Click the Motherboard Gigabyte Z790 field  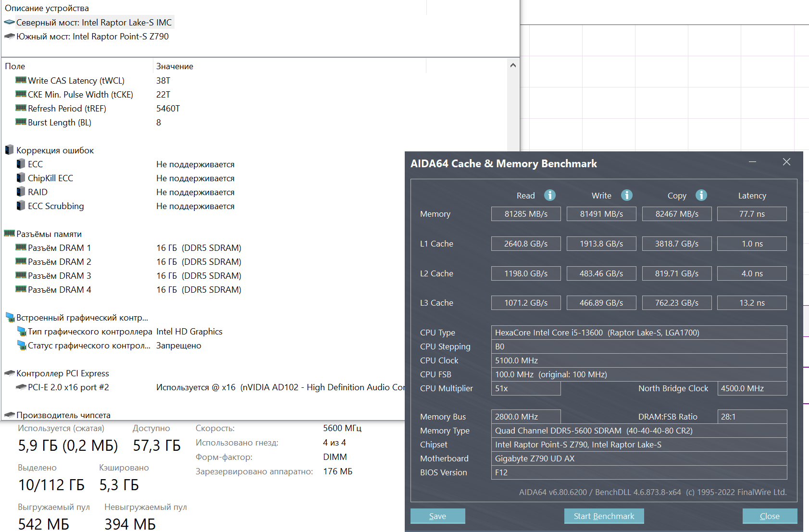[639, 458]
